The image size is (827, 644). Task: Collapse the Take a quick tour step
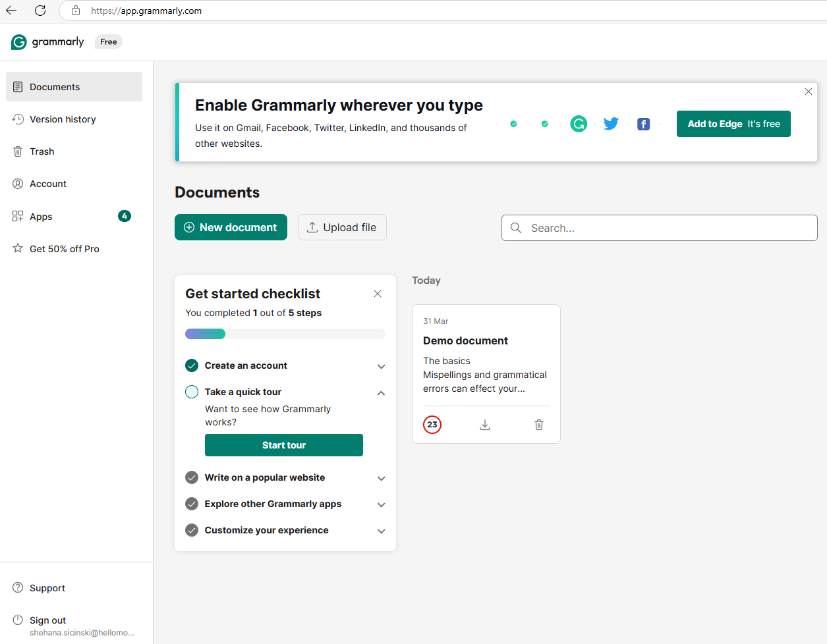(381, 393)
